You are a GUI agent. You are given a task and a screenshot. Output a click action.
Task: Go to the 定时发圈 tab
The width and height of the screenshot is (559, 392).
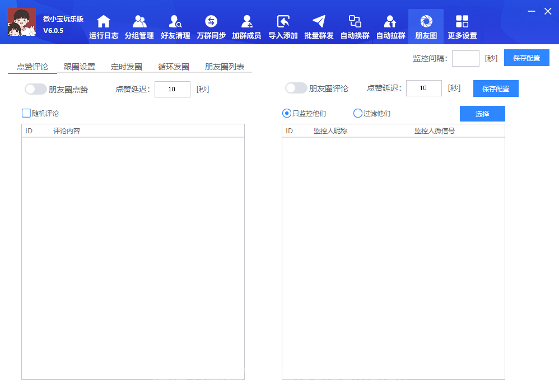(x=127, y=67)
